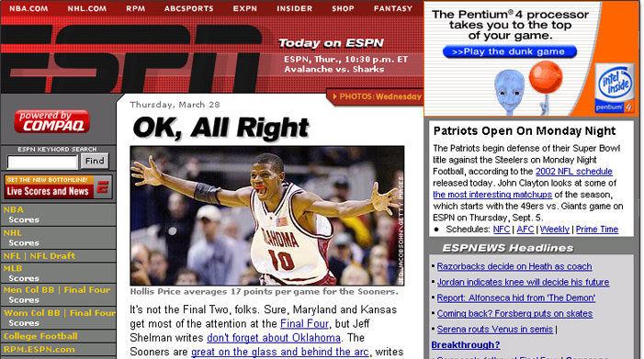Open the Razorbacks decide on Heath headline

point(514,266)
